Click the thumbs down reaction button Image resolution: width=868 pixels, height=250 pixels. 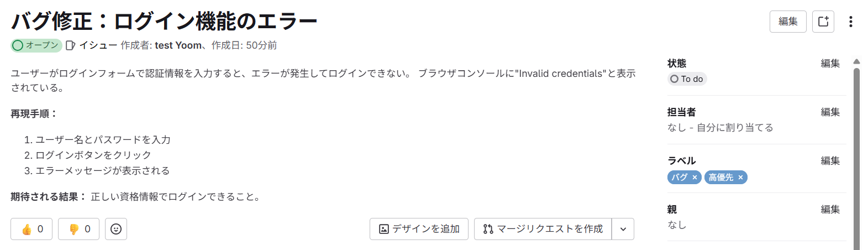pyautogui.click(x=78, y=229)
